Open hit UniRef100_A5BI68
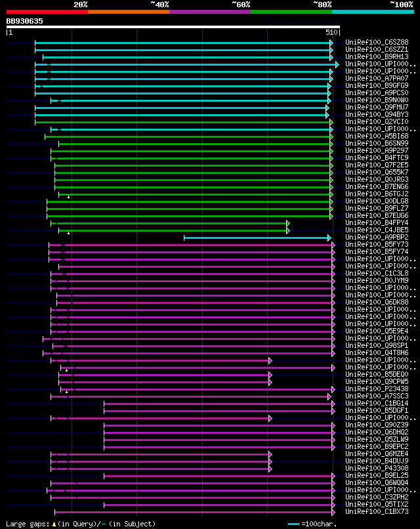420x529 pixels. click(x=377, y=136)
